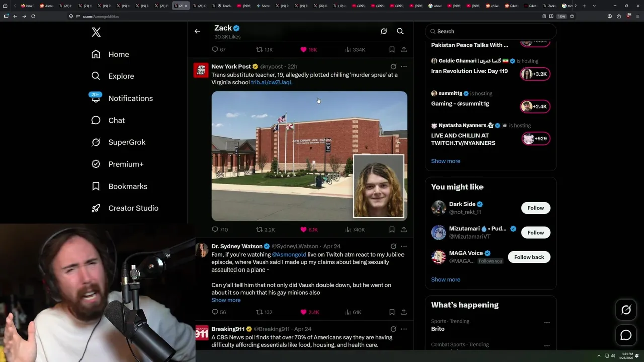Open a new browser tab with plus

(584, 6)
